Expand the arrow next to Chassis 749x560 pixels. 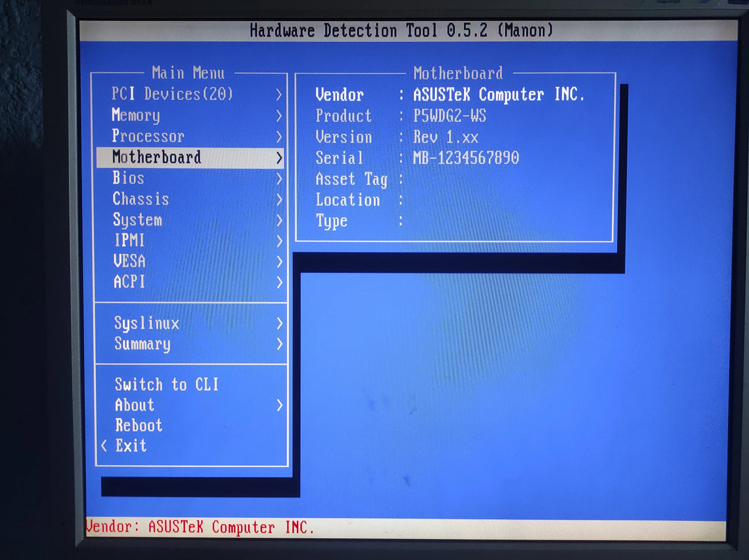(279, 199)
